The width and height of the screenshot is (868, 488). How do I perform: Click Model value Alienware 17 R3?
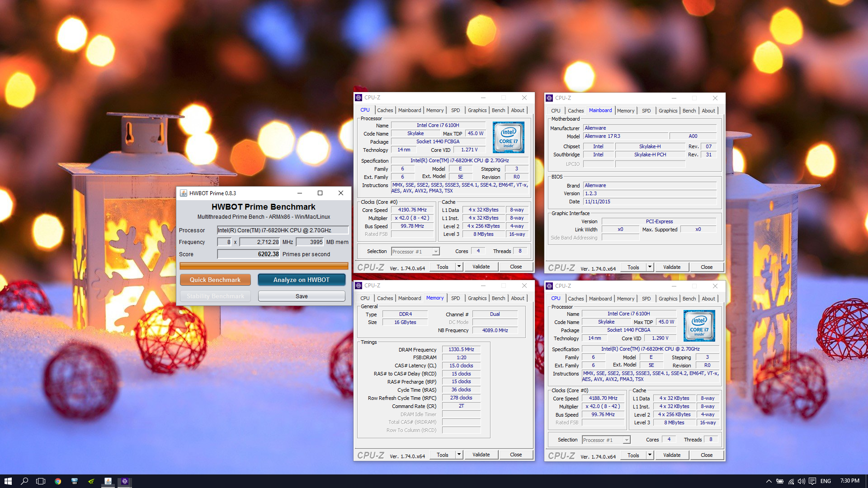click(x=625, y=136)
